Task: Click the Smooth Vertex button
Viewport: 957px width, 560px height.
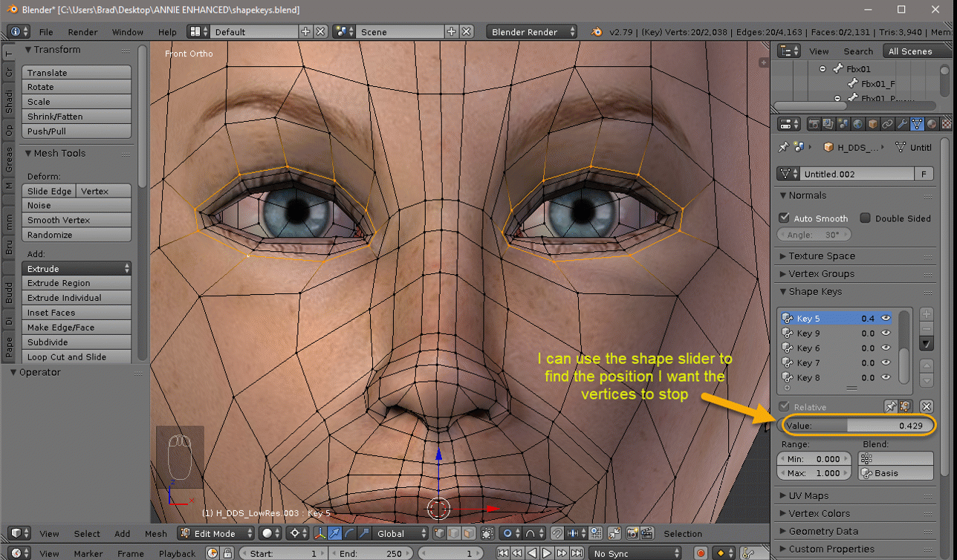Action: click(x=77, y=221)
